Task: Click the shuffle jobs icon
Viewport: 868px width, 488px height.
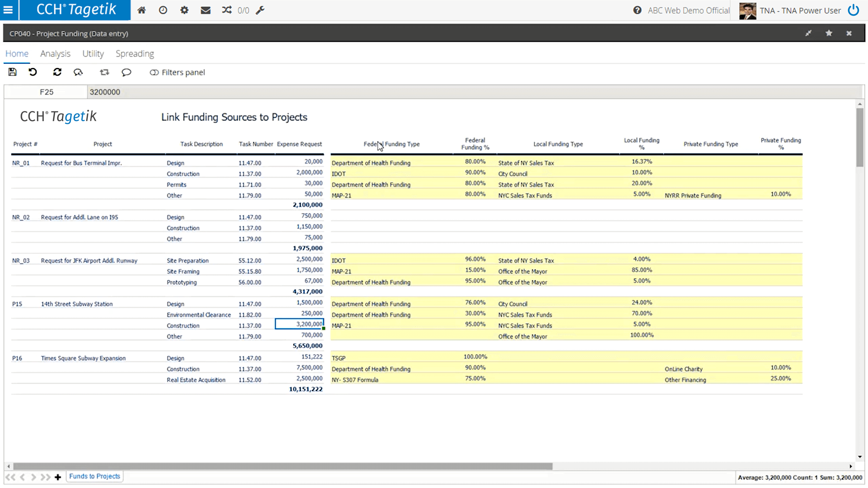Action: [227, 10]
